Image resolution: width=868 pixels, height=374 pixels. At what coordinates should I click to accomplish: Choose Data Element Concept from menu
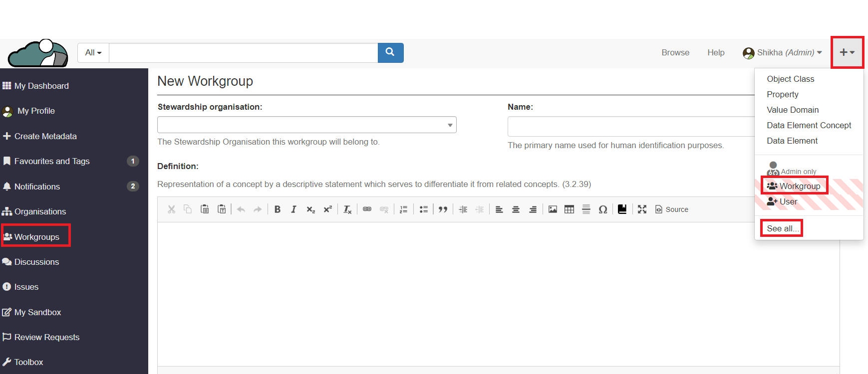(x=809, y=125)
